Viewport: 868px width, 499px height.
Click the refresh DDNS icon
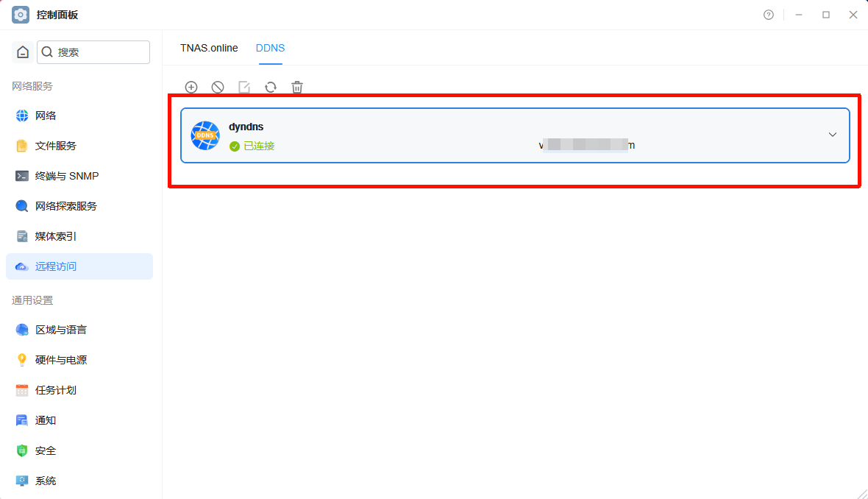point(271,87)
